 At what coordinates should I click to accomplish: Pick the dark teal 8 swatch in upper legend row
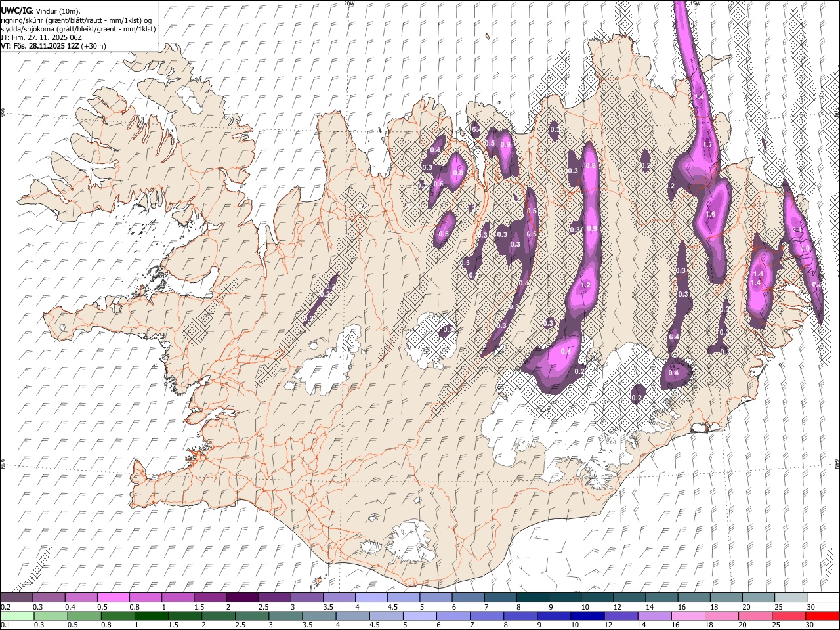pyautogui.click(x=532, y=597)
